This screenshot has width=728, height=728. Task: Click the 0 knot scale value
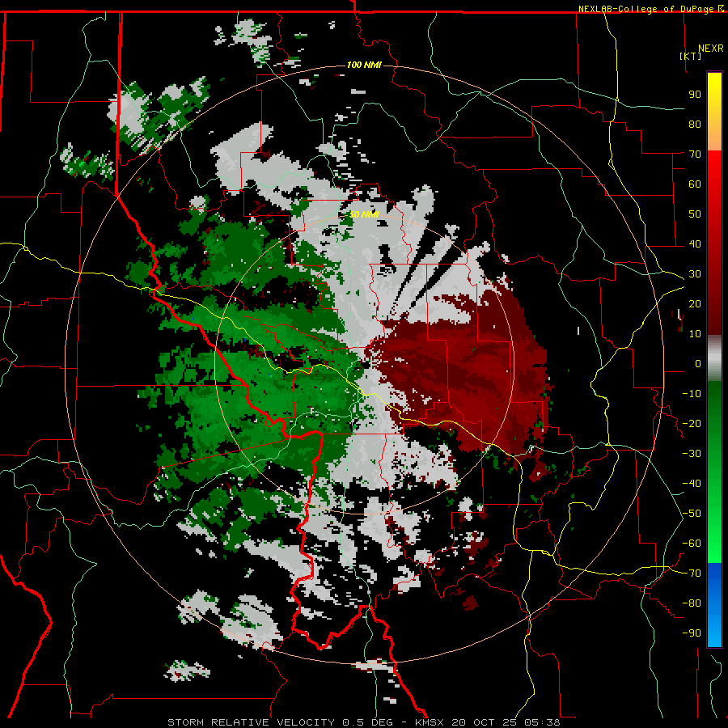[x=698, y=363]
